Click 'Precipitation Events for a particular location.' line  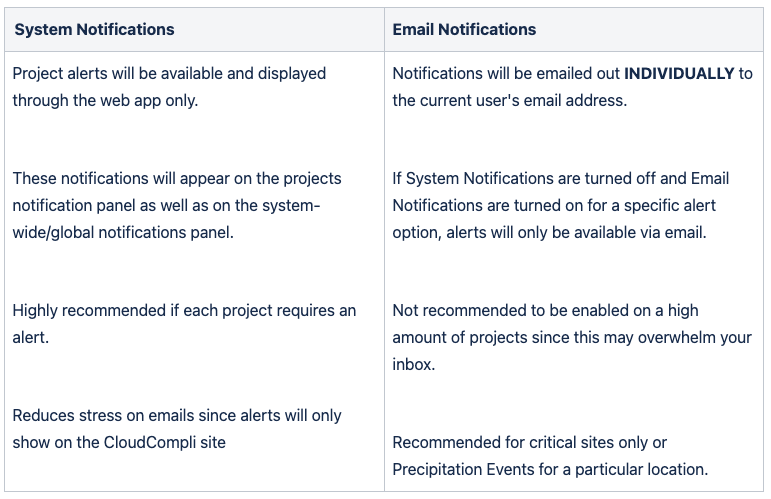pos(550,470)
